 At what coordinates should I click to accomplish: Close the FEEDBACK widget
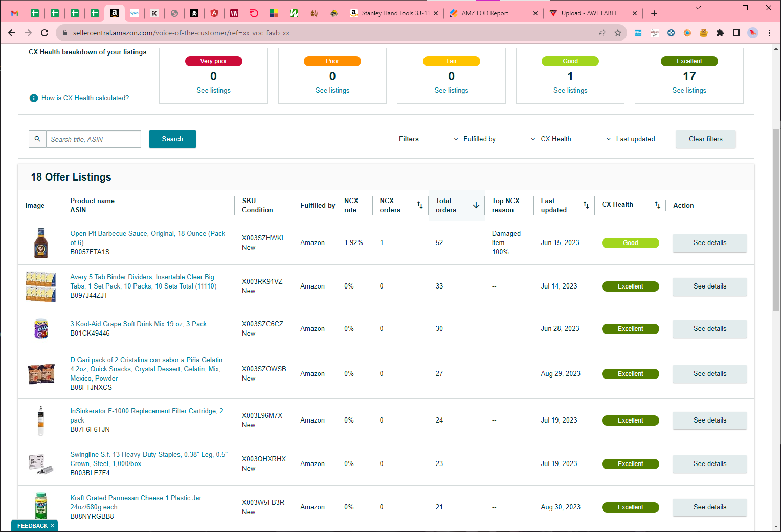coord(52,526)
